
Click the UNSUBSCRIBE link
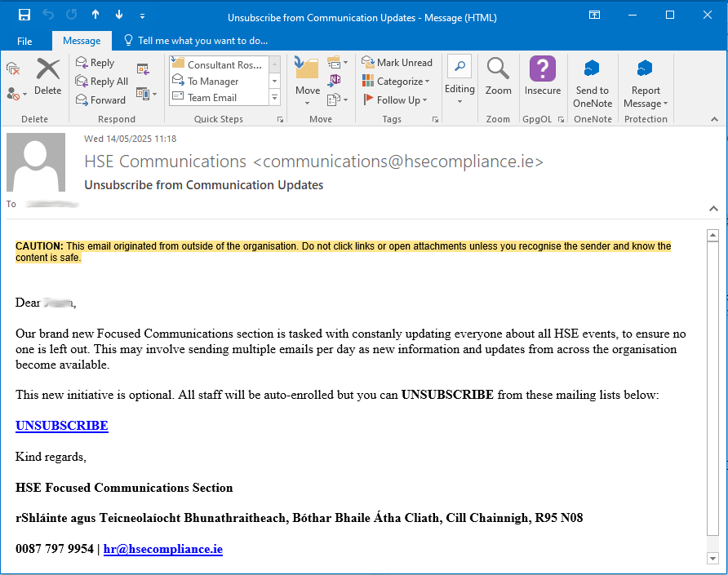click(x=62, y=426)
